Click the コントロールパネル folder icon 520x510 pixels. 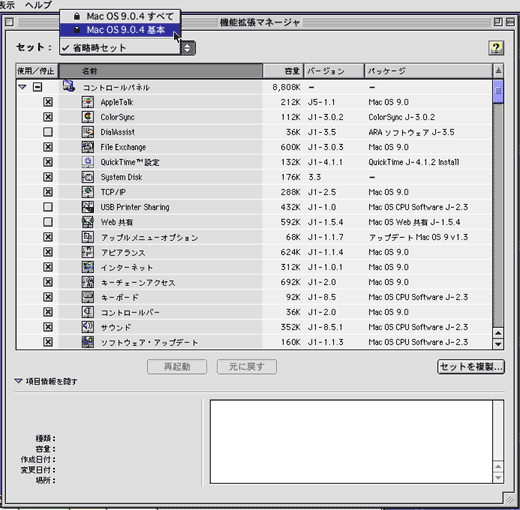(x=69, y=86)
